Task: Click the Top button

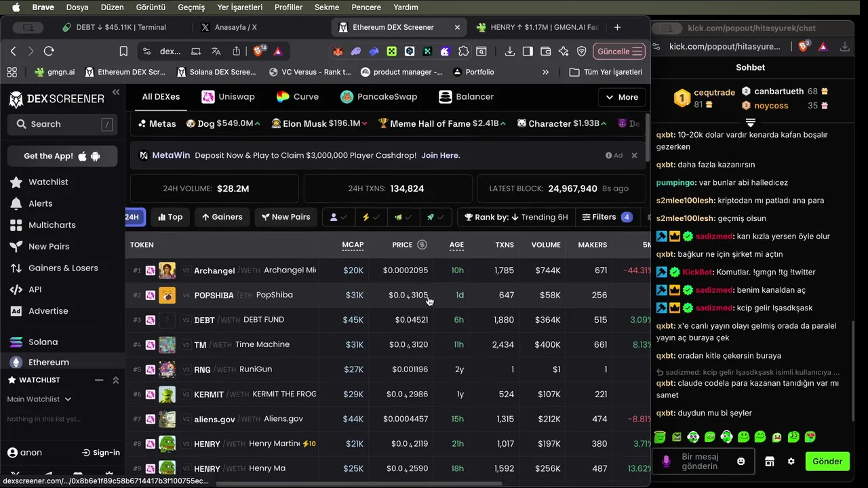Action: (170, 217)
